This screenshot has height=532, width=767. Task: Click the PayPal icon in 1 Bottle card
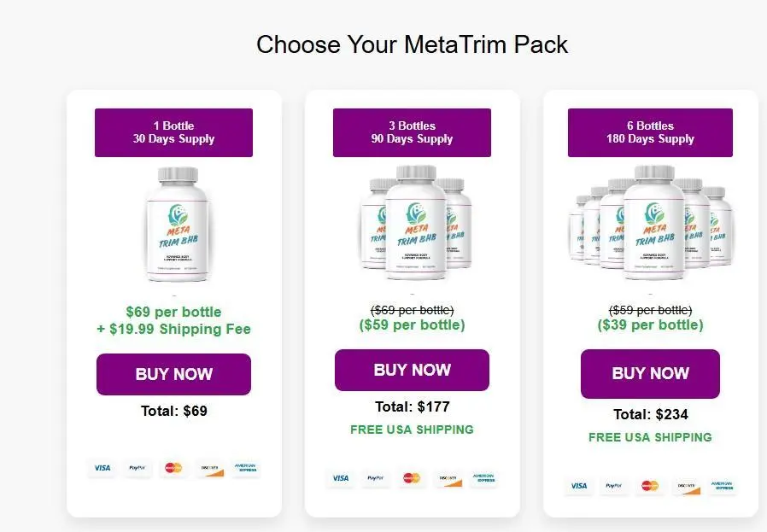136,468
